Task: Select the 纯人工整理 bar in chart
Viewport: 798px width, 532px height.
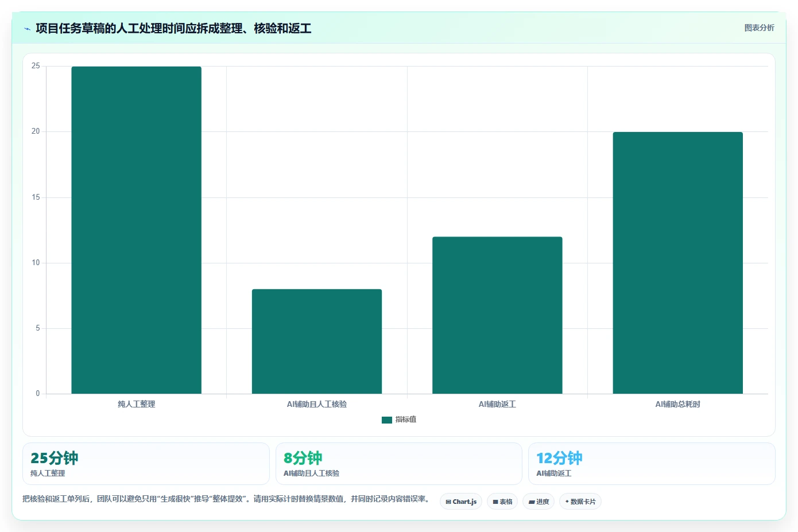Action: click(136, 230)
